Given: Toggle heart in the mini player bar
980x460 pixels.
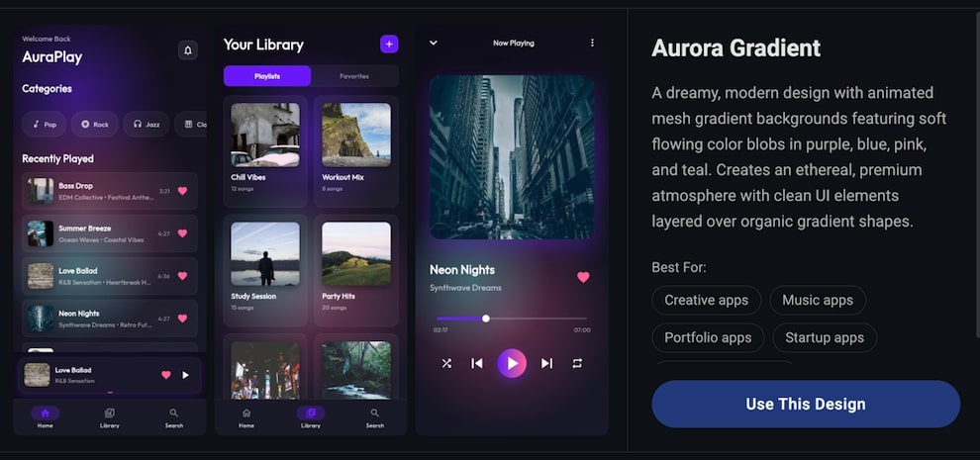Looking at the screenshot, I should pos(166,375).
